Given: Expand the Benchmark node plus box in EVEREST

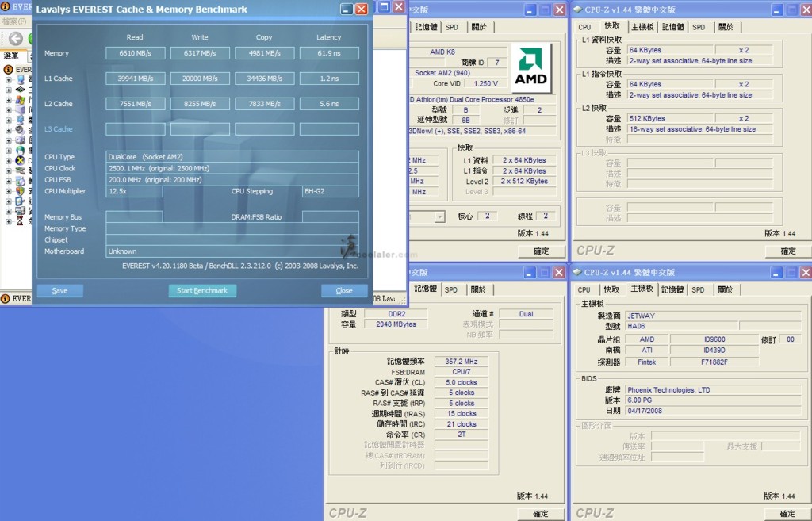Looking at the screenshot, I should coord(8,221).
